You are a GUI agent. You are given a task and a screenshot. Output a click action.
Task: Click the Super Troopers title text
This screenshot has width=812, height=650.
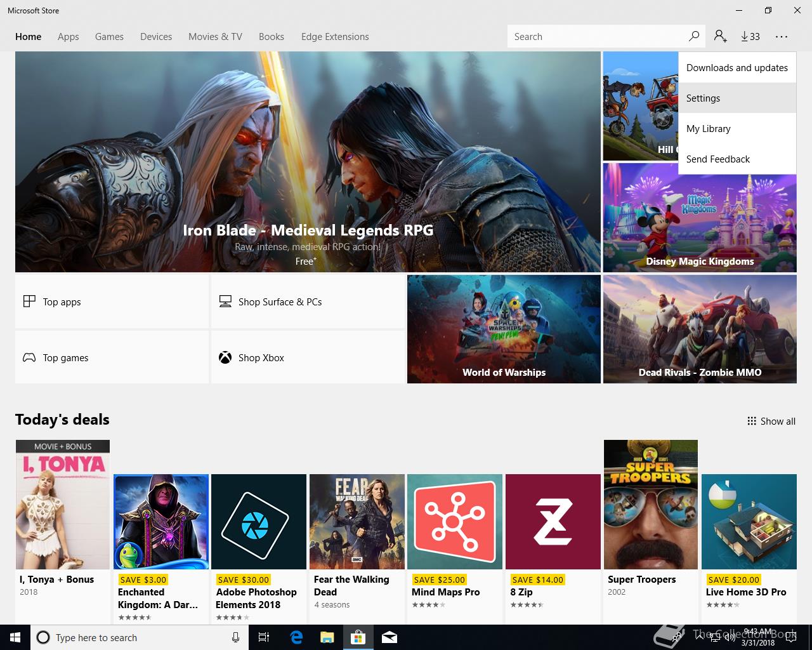point(642,580)
